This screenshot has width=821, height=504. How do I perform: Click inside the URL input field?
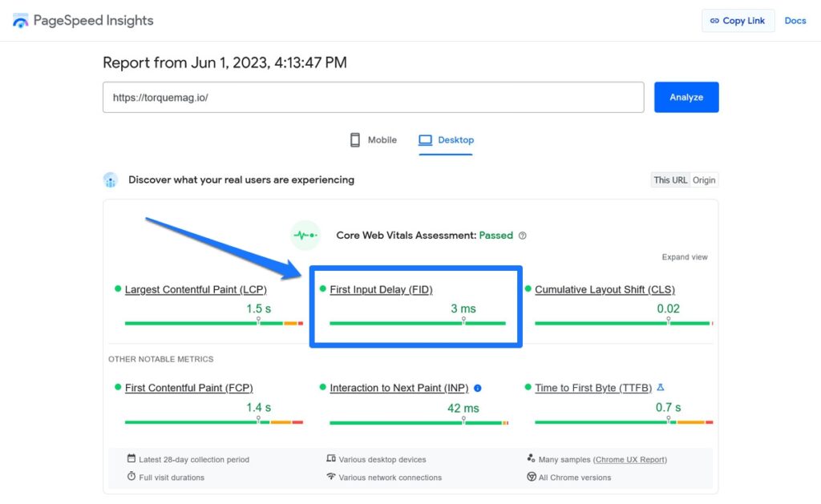pyautogui.click(x=373, y=97)
